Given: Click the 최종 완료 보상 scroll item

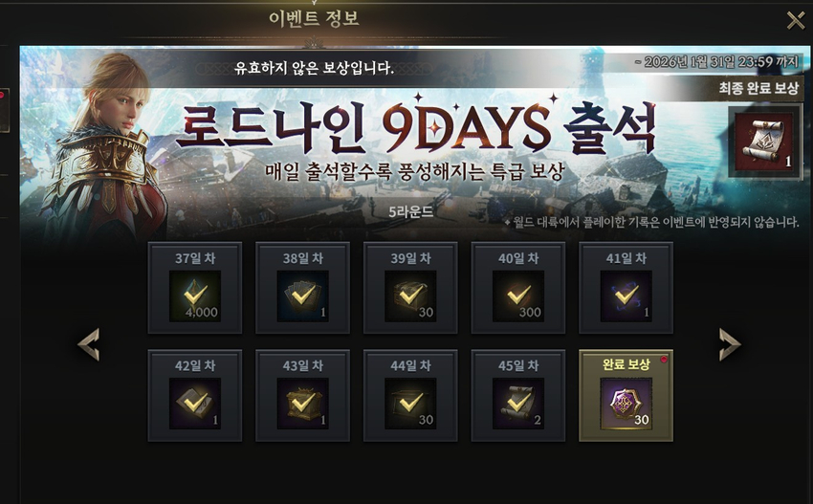Looking at the screenshot, I should 765,142.
